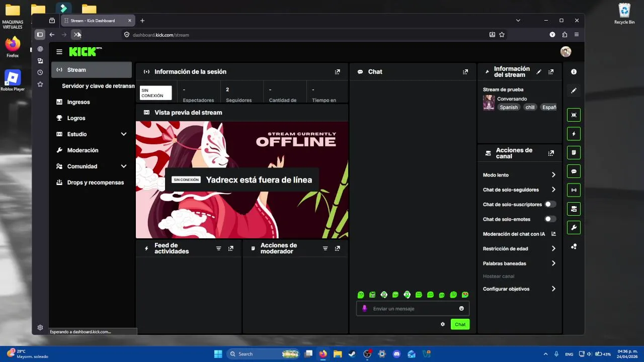Click the taskbar Search box
This screenshot has width=644, height=362.
click(x=263, y=354)
